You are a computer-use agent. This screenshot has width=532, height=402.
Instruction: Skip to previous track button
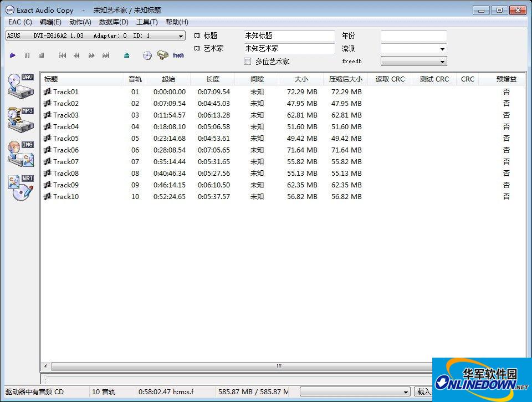63,55
